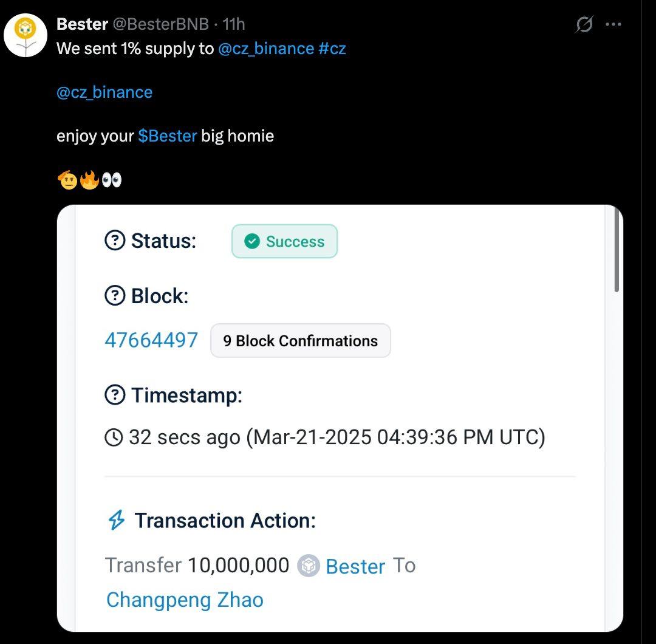Open the Bester token link

click(x=355, y=566)
